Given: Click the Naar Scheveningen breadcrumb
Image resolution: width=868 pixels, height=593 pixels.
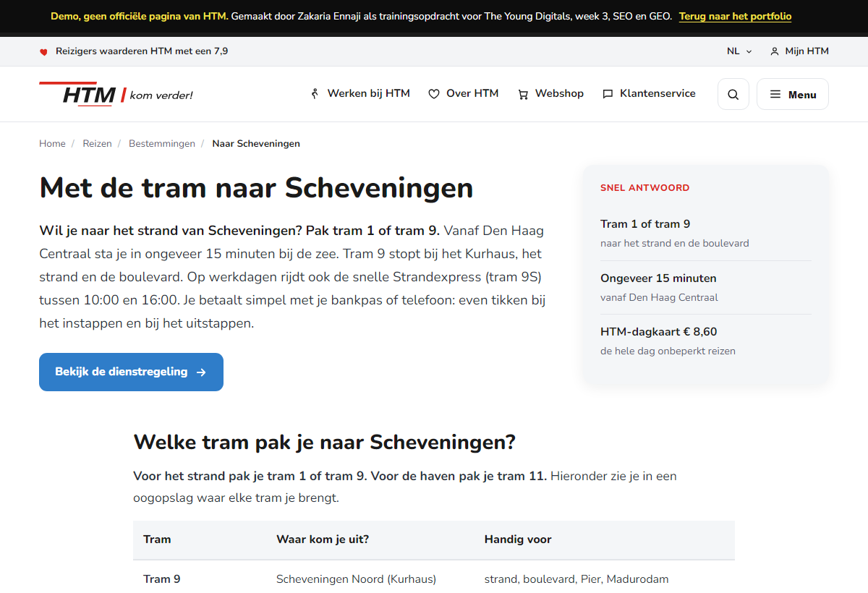Looking at the screenshot, I should 256,144.
